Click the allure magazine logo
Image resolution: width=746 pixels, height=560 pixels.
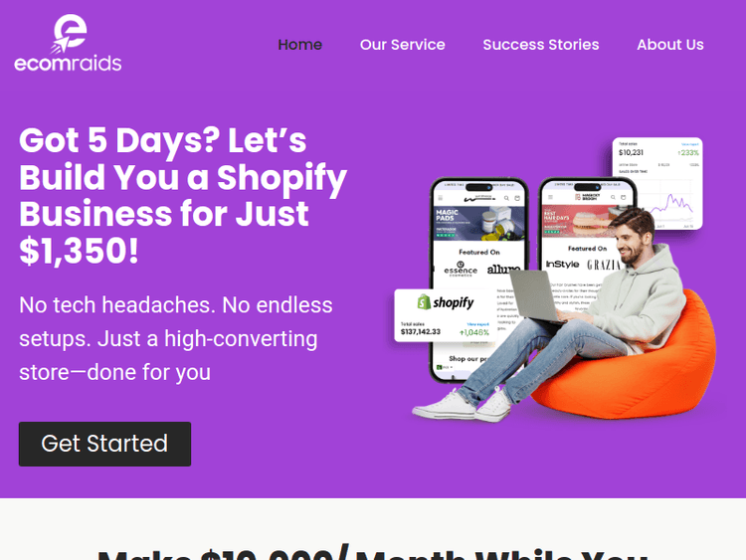(503, 270)
